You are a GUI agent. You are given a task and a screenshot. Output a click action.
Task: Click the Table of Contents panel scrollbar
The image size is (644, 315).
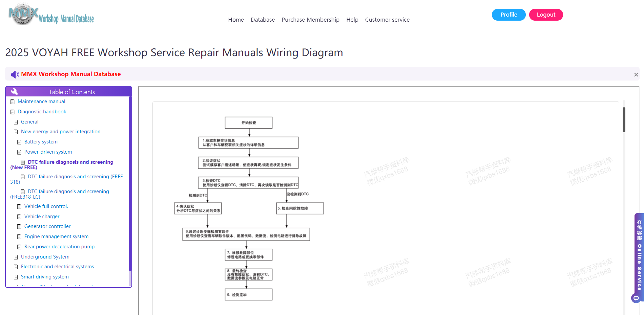click(130, 184)
